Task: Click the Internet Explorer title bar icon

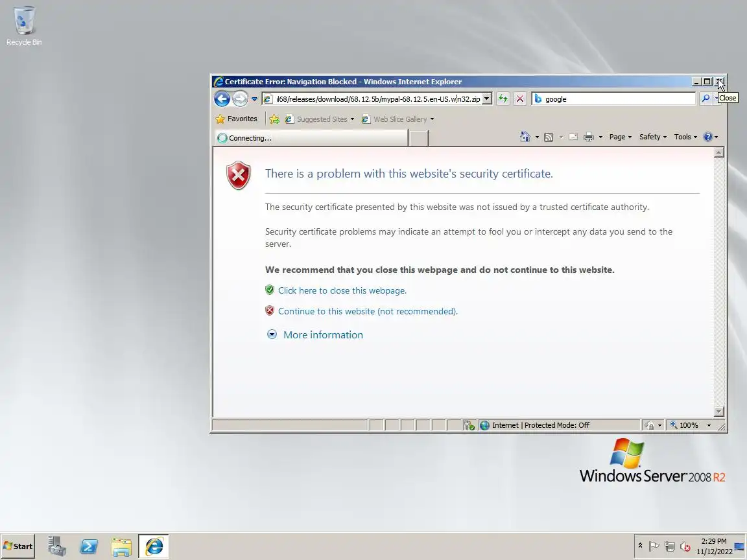Action: coord(219,82)
